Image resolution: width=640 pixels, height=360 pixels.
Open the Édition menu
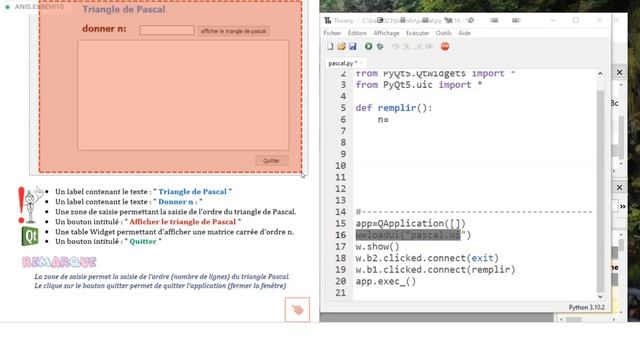pyautogui.click(x=357, y=33)
